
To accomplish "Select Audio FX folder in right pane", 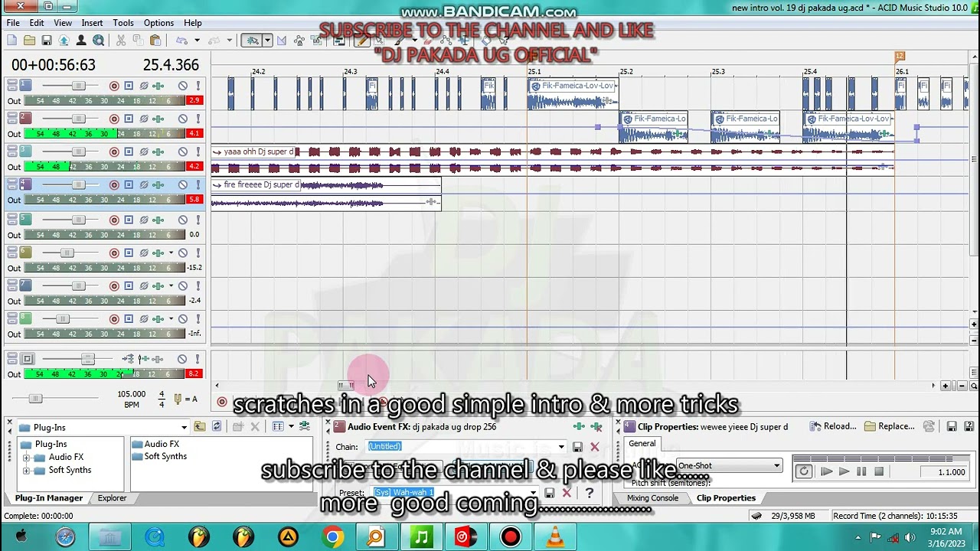I will tap(155, 444).
